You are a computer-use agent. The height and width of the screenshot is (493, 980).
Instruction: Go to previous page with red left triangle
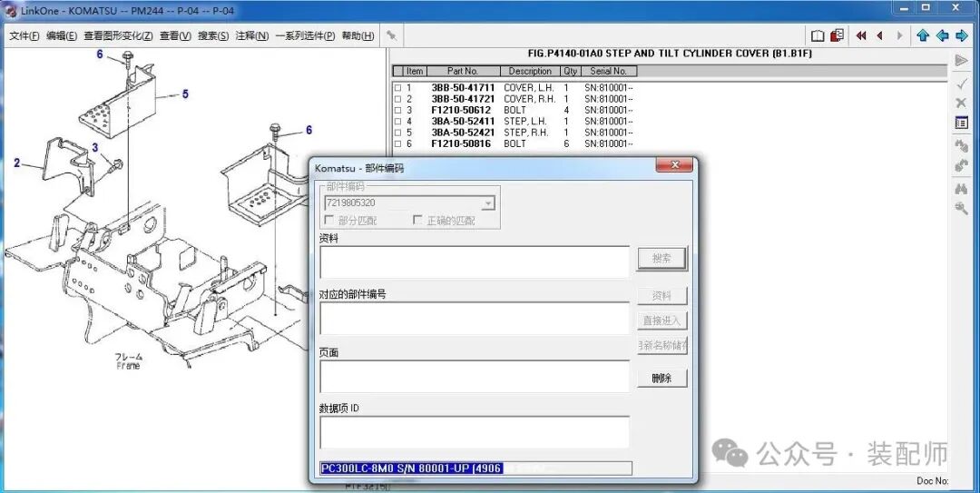tap(880, 35)
